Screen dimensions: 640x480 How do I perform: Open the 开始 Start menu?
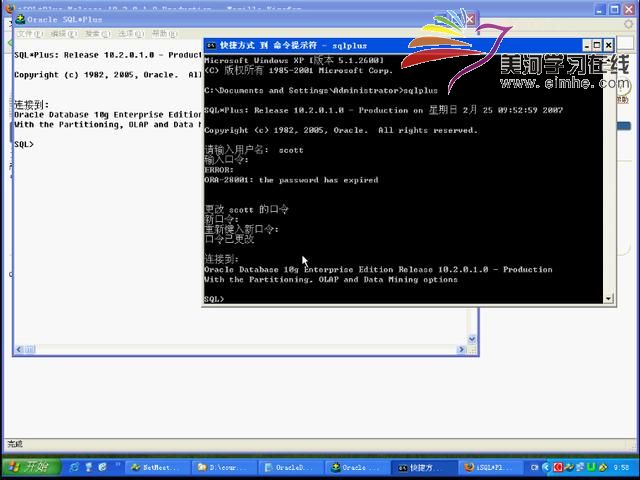(31, 467)
